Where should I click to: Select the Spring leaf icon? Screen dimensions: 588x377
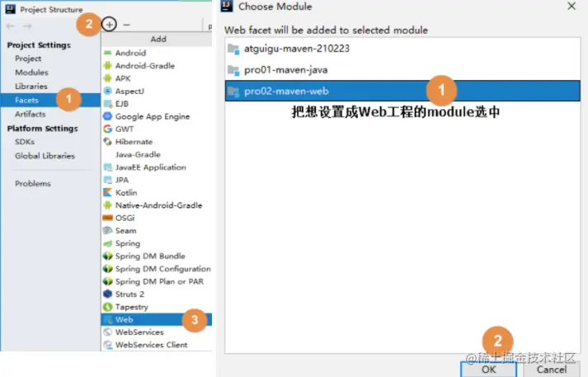108,243
